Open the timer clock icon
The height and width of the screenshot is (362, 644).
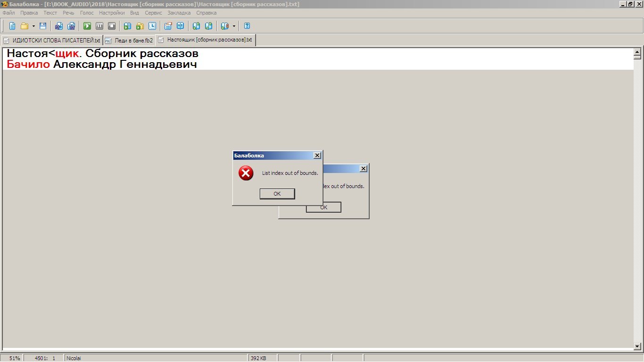point(152,26)
